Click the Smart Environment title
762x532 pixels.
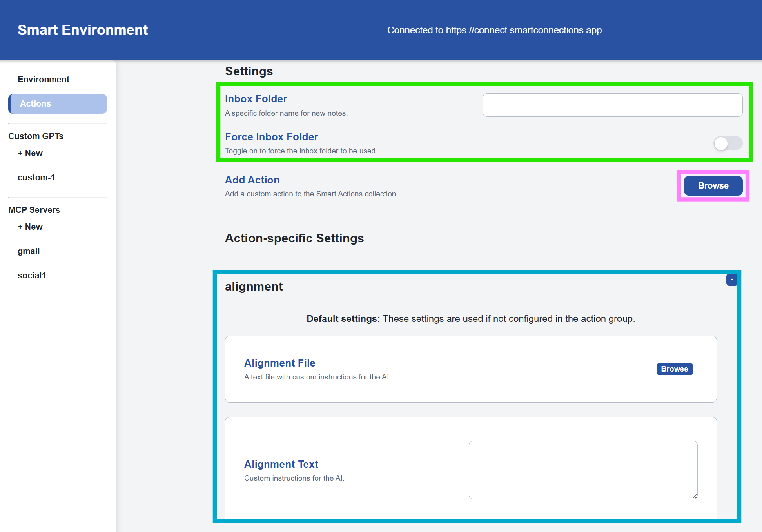[x=83, y=30]
